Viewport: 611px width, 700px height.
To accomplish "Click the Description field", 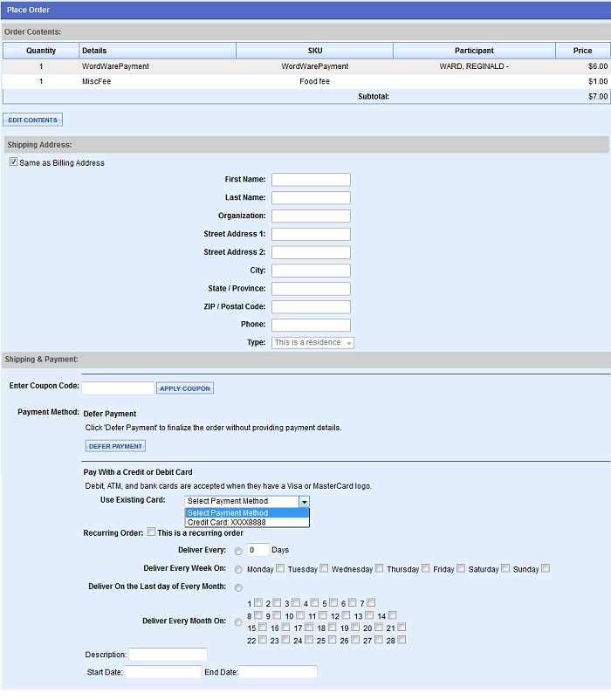I will click(168, 655).
